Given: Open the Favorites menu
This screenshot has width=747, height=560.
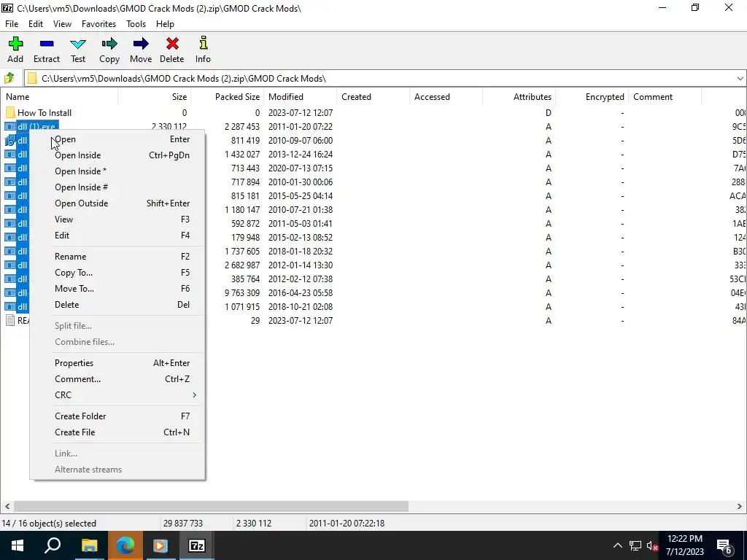Looking at the screenshot, I should [x=98, y=24].
